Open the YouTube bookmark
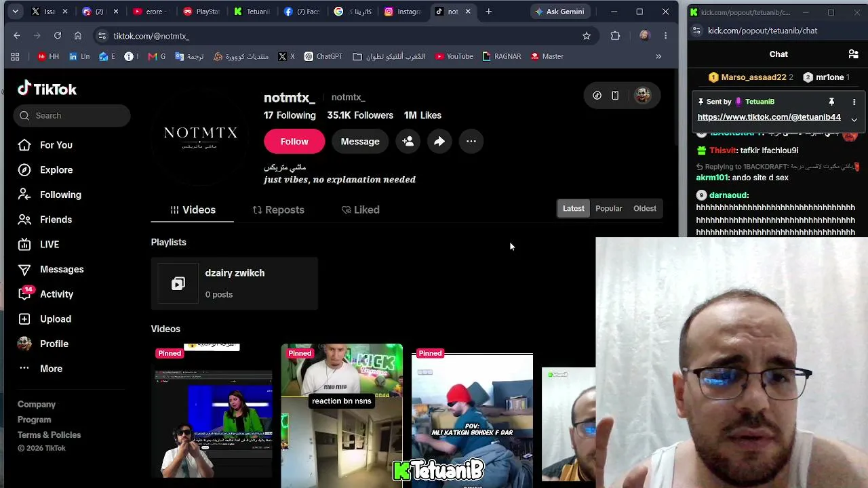The image size is (868, 488). tap(454, 57)
